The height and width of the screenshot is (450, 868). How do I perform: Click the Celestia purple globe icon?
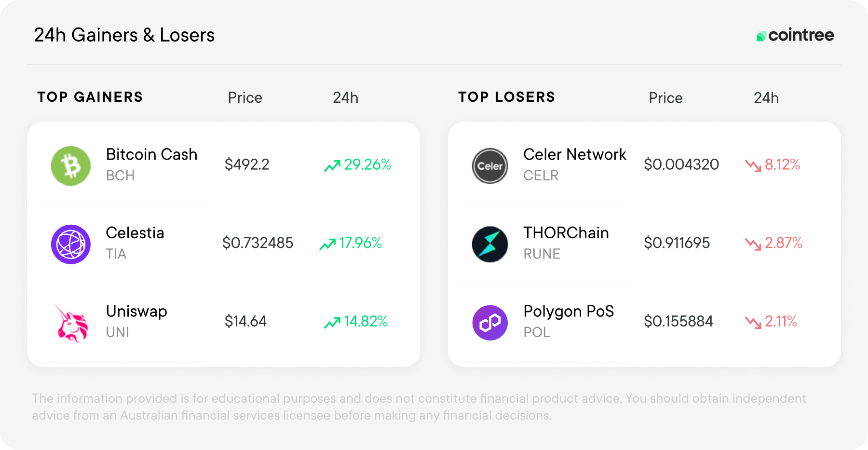click(71, 244)
